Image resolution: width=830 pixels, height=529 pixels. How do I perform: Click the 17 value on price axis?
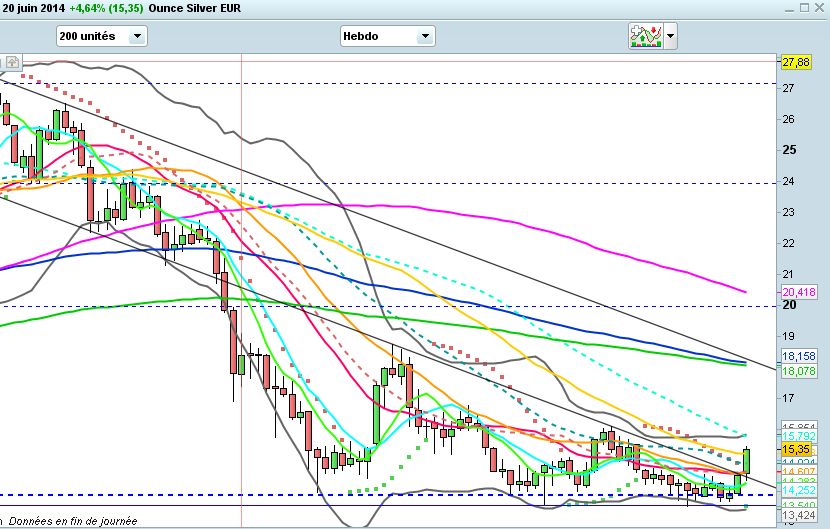788,398
